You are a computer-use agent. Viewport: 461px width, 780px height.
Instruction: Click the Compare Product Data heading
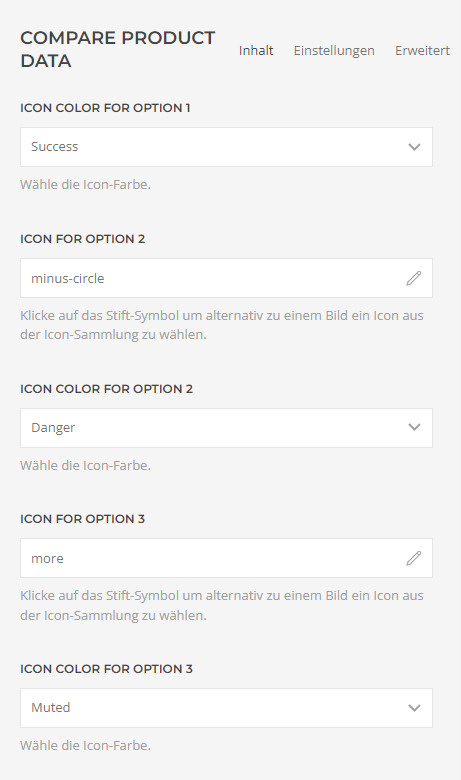pos(117,49)
